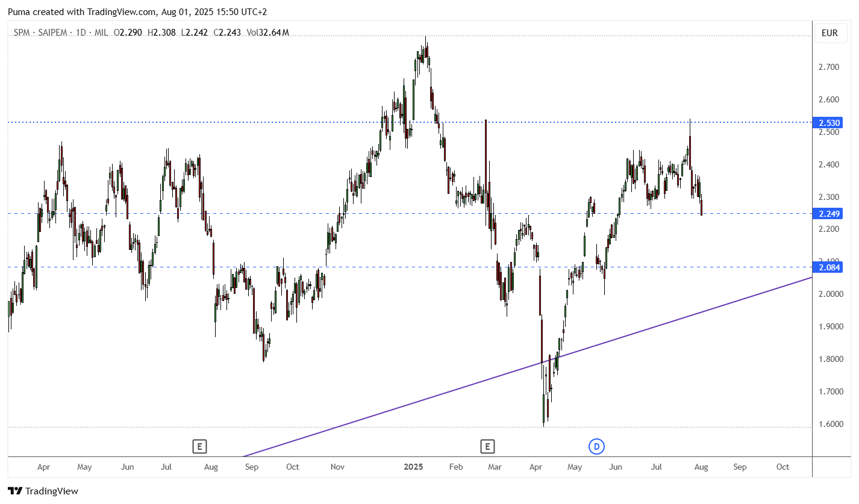Click the Mar label on time axis
Image resolution: width=859 pixels, height=504 pixels.
tap(495, 467)
